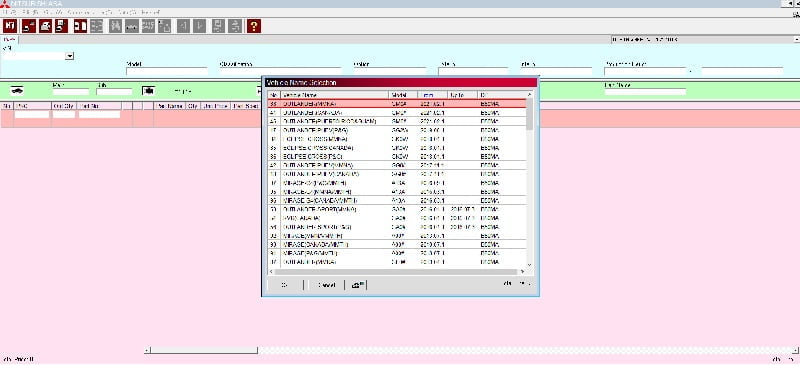Click the car icon in the green bar
800x365 pixels.
tap(17, 91)
